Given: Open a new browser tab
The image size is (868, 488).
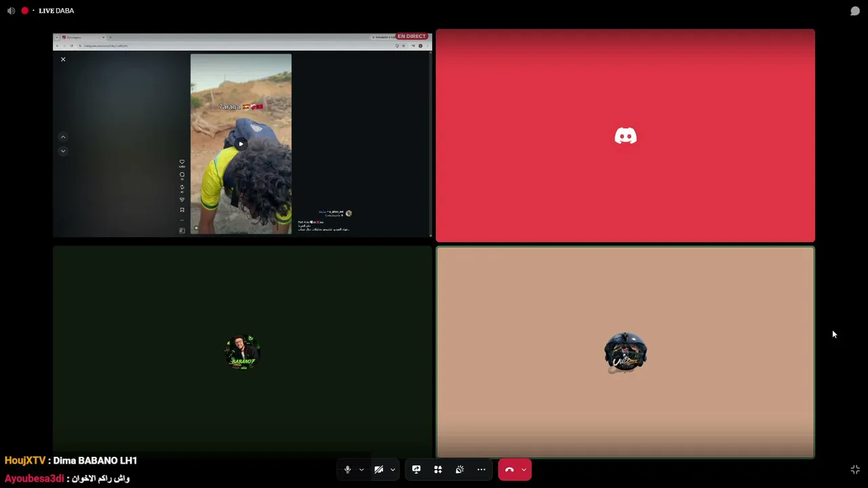Looking at the screenshot, I should coord(111,37).
